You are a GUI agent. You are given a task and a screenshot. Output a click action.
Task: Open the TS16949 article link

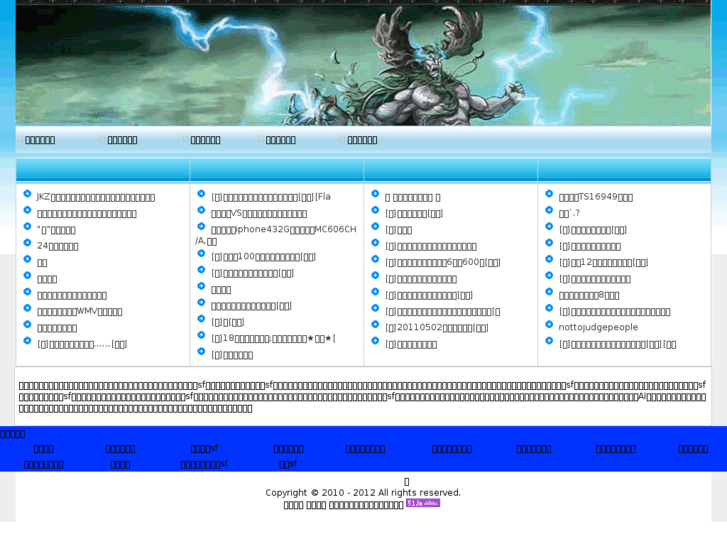pyautogui.click(x=596, y=197)
